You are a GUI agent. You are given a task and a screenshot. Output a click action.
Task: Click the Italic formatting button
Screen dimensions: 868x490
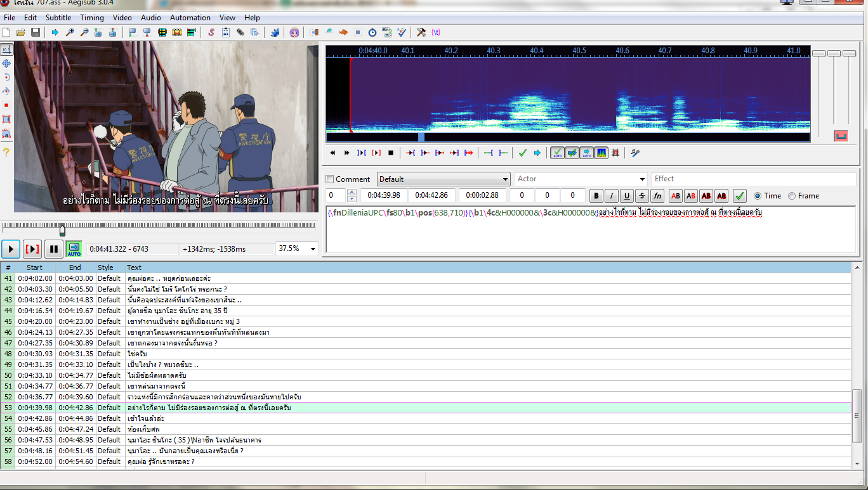612,196
